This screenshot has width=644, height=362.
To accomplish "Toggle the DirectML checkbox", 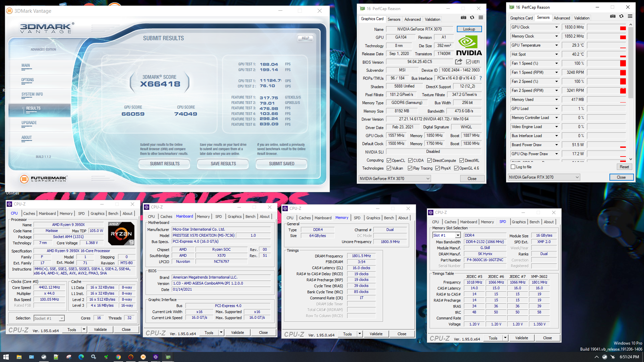I will [462, 161].
